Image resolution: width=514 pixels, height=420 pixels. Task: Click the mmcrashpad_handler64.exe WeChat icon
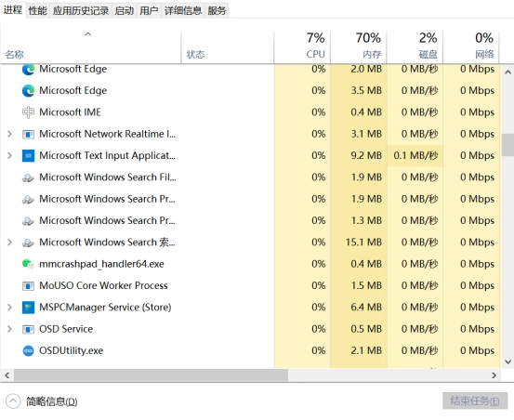point(28,264)
